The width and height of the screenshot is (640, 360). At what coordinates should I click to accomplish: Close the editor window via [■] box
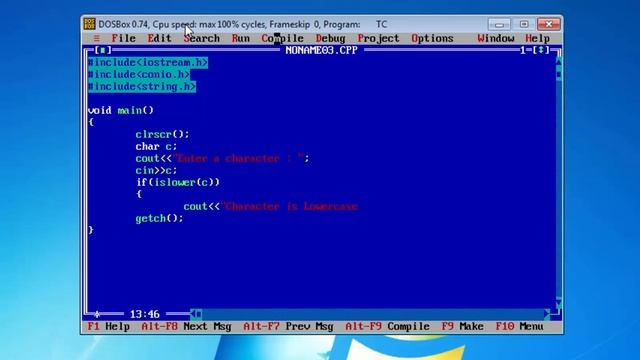pyautogui.click(x=103, y=50)
